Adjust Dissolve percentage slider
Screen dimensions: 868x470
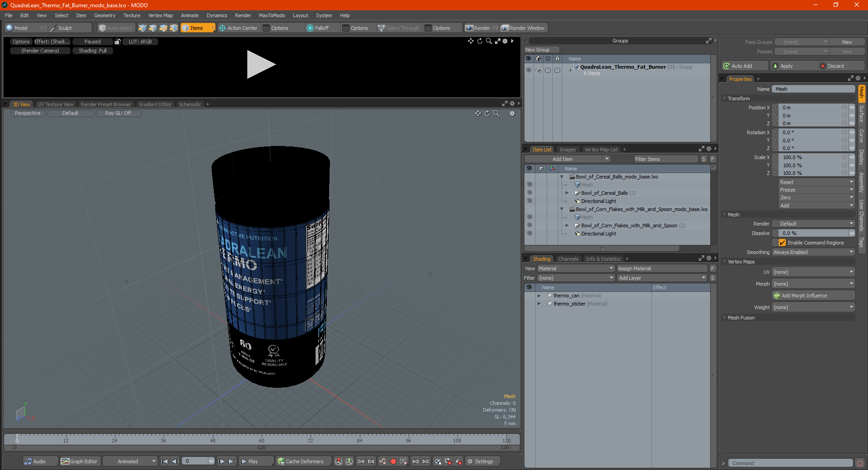point(813,233)
